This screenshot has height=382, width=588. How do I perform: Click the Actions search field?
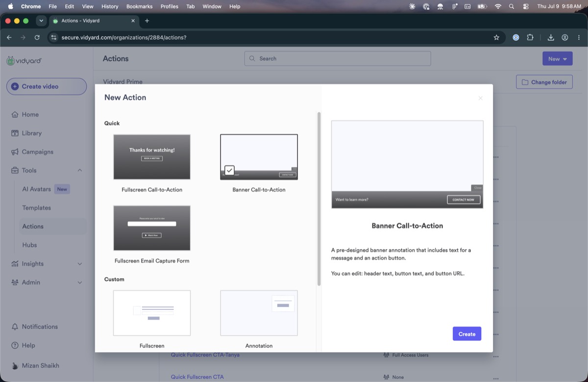tap(338, 58)
